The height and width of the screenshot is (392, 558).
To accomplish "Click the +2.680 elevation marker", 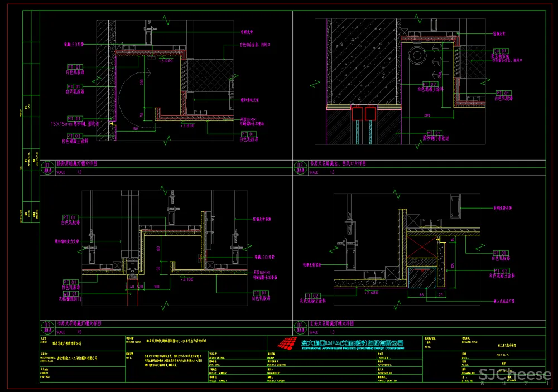I will click(x=373, y=292).
